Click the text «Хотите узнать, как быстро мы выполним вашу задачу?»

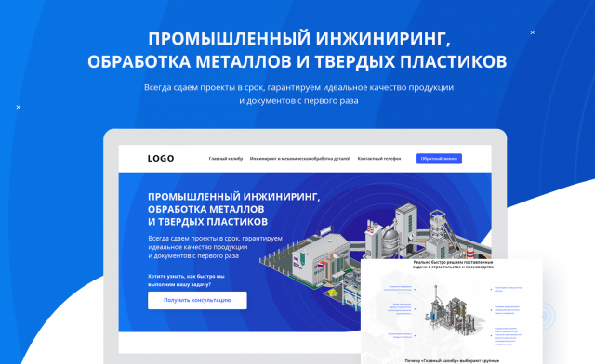click(186, 280)
